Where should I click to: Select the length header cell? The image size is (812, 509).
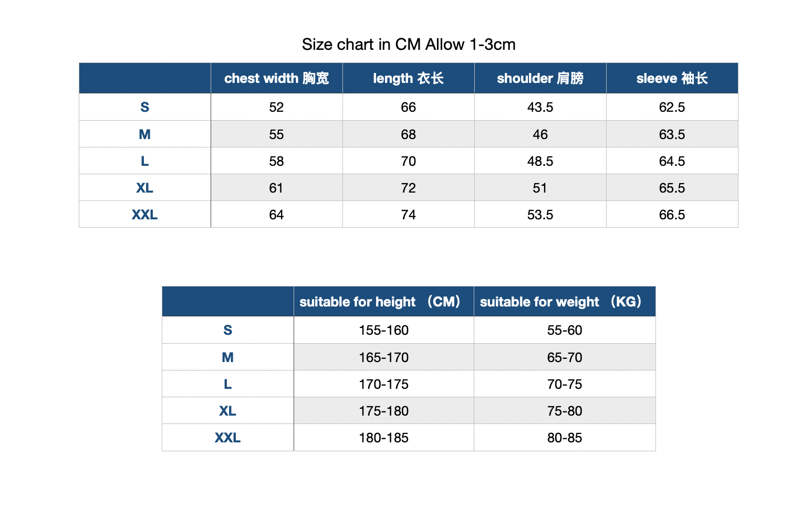408,78
